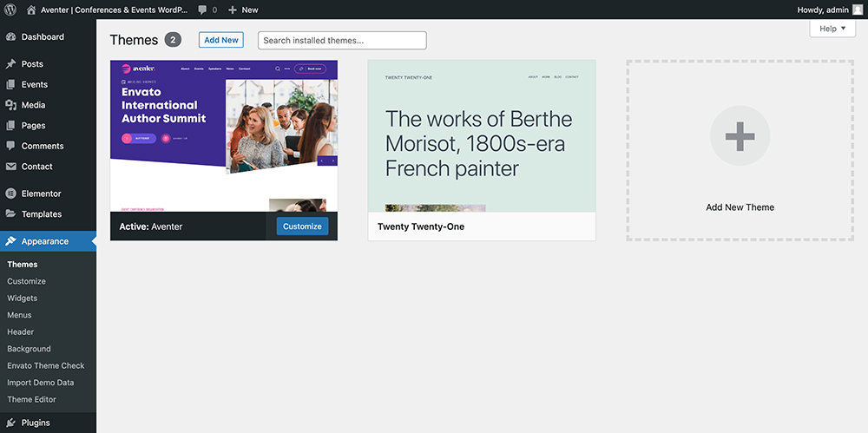
Task: Click the plus New icon in admin bar
Action: pos(232,10)
